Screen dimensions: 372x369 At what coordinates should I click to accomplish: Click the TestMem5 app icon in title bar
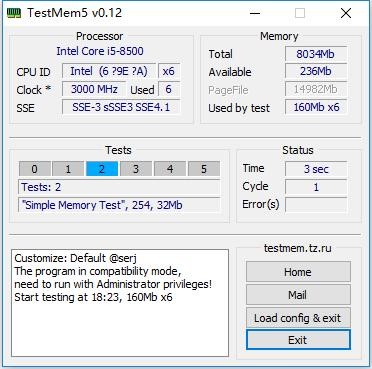[14, 13]
